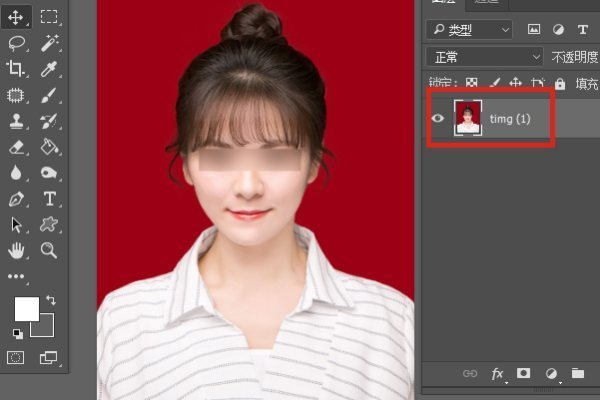Screen dimensions: 600x400
Task: Click the foreground white color swatch
Action: pos(27,309)
